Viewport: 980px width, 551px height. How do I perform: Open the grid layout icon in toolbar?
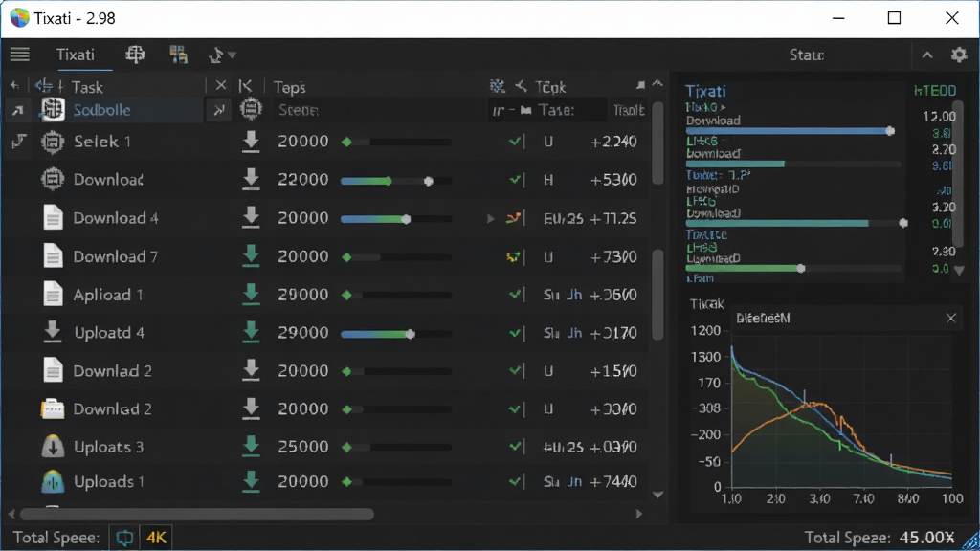[x=178, y=55]
